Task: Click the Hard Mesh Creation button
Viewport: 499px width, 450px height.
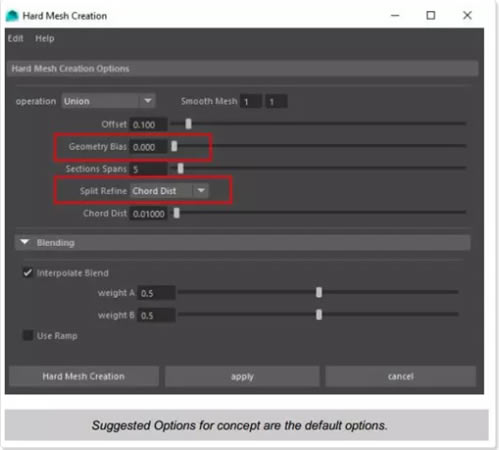Action: [84, 376]
